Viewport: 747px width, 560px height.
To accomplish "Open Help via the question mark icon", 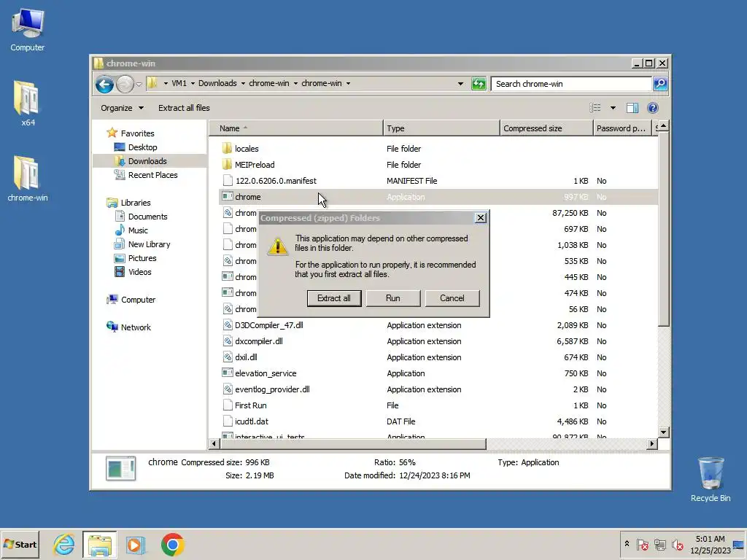I will (653, 108).
